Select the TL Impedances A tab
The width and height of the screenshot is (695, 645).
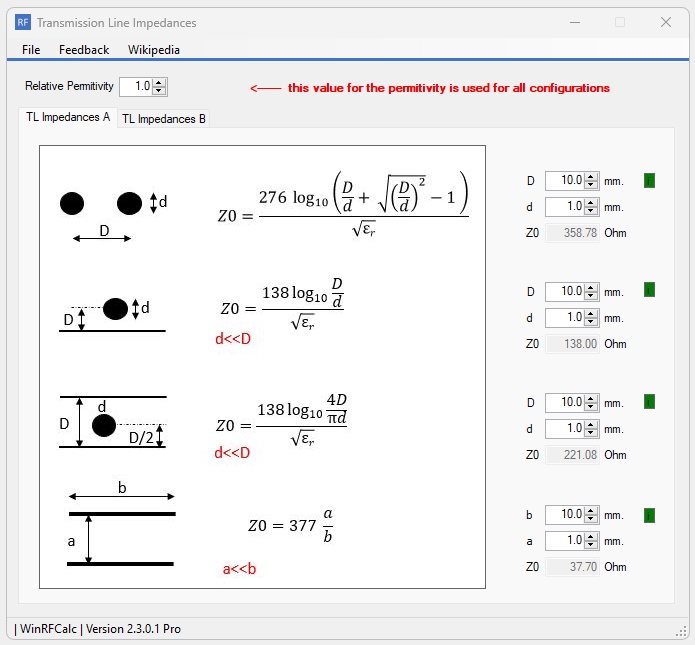click(68, 117)
